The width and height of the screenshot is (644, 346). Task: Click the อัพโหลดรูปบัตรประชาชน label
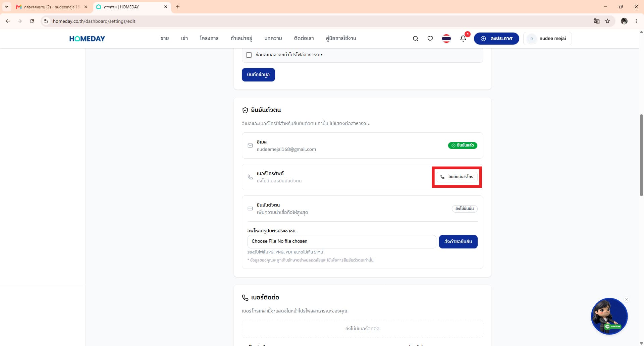(x=271, y=231)
